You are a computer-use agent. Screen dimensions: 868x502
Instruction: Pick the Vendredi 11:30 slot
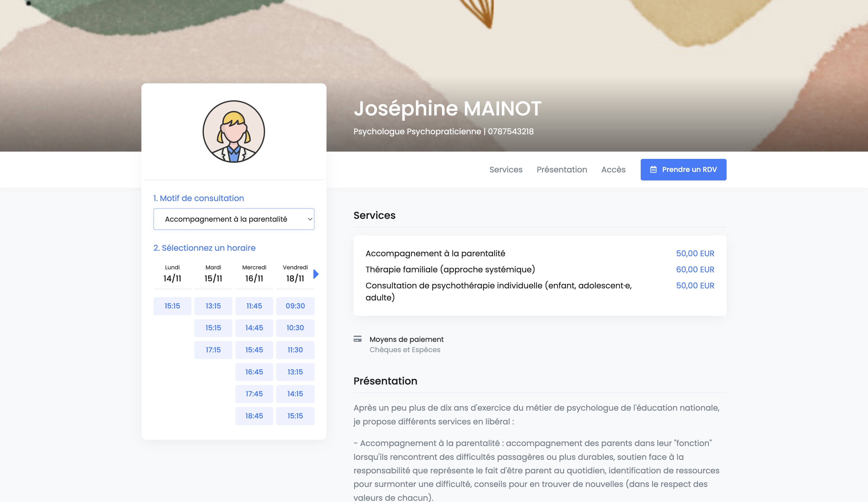pyautogui.click(x=295, y=350)
